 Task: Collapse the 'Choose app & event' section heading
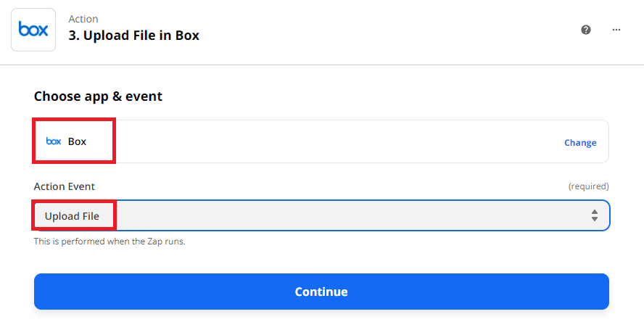[98, 96]
